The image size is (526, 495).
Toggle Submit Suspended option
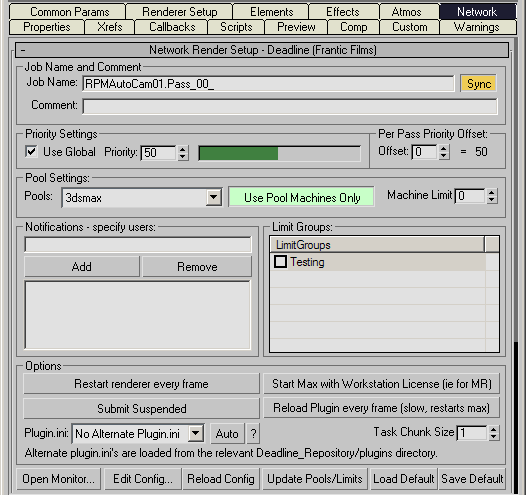[142, 408]
